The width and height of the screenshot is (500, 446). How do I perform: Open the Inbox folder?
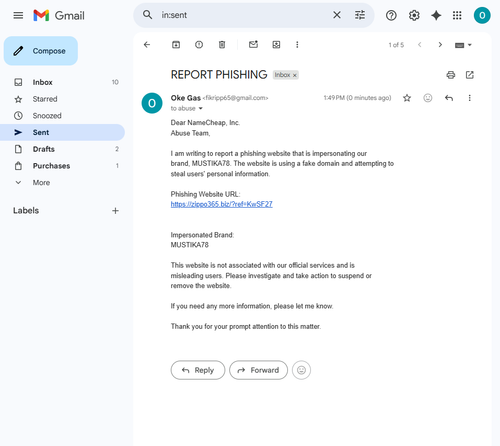[x=62, y=82]
